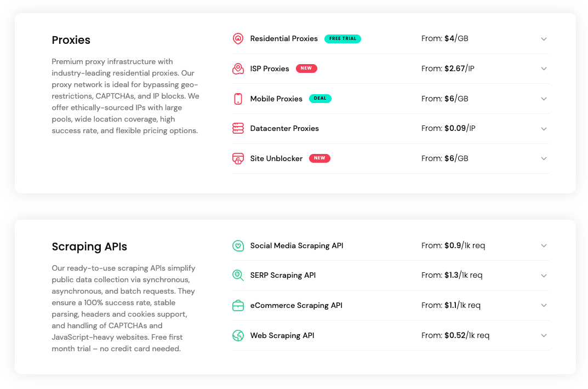Image resolution: width=588 pixels, height=389 pixels.
Task: Click the NEW badge beside Site Unblocker
Action: (319, 158)
